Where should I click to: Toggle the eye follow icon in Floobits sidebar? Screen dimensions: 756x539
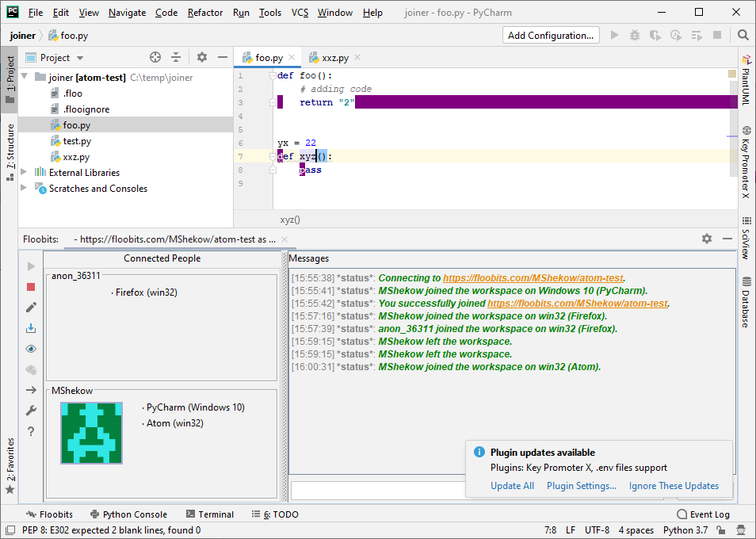pyautogui.click(x=31, y=349)
